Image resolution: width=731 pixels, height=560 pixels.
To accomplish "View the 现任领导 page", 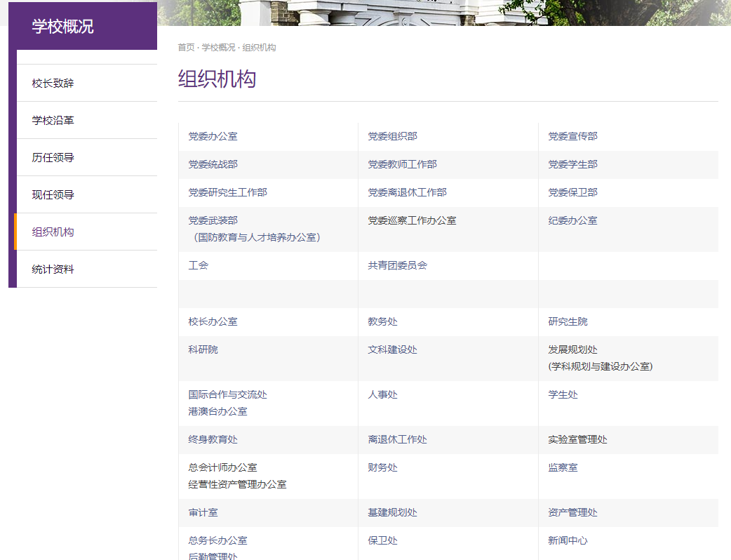I will tap(51, 194).
